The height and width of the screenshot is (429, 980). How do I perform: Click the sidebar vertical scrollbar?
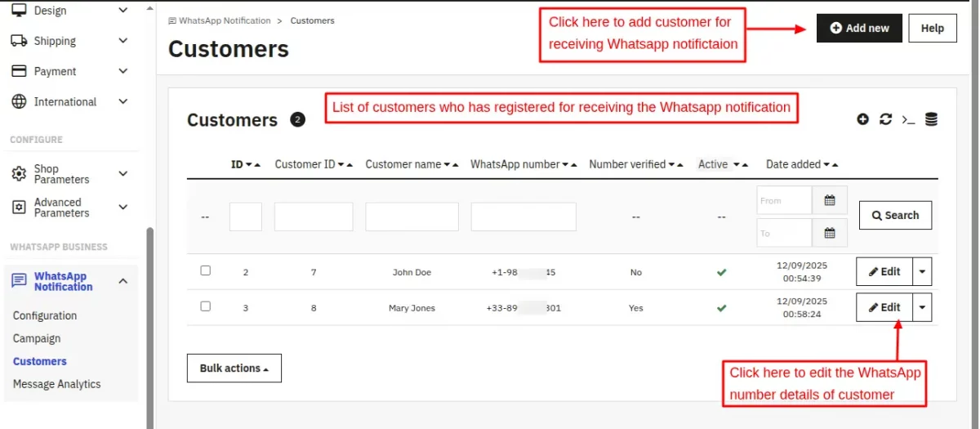[149, 327]
